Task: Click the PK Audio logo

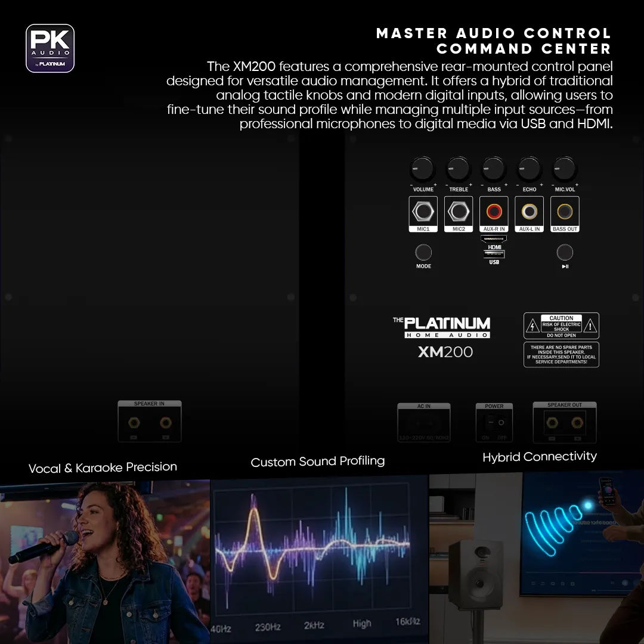Action: 50,48
